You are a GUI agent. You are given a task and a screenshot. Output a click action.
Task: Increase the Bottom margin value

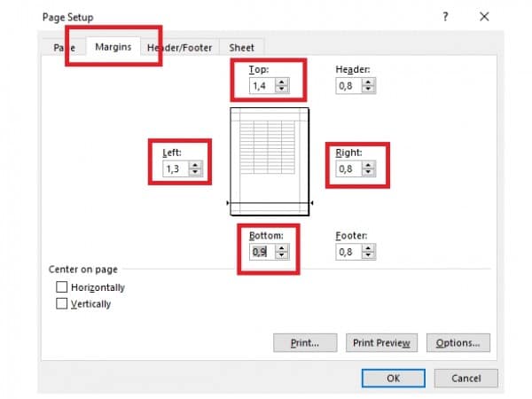click(282, 248)
